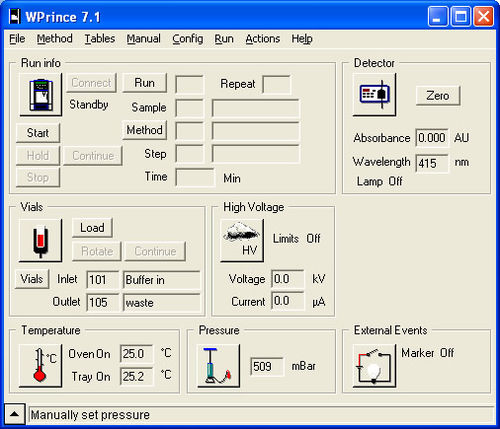Click the 'Limits Off' status text

297,238
